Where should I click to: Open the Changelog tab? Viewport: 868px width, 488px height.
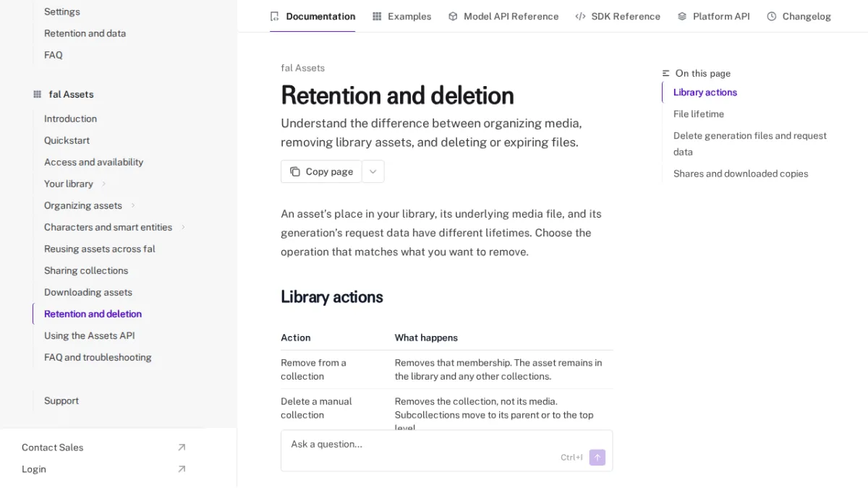pyautogui.click(x=799, y=16)
